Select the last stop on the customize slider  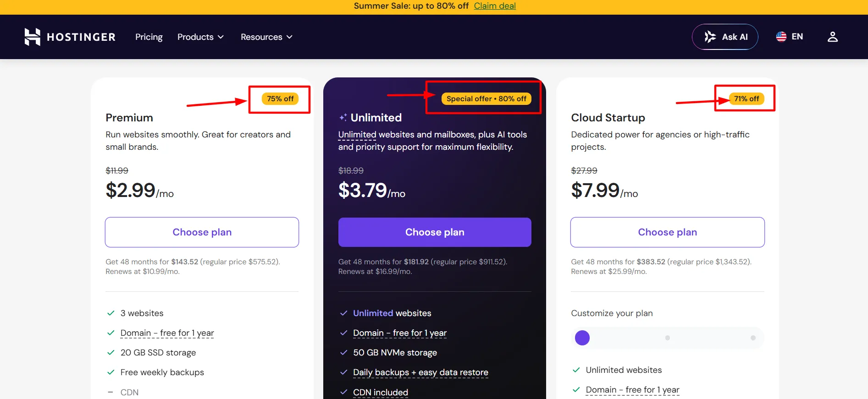tap(753, 338)
